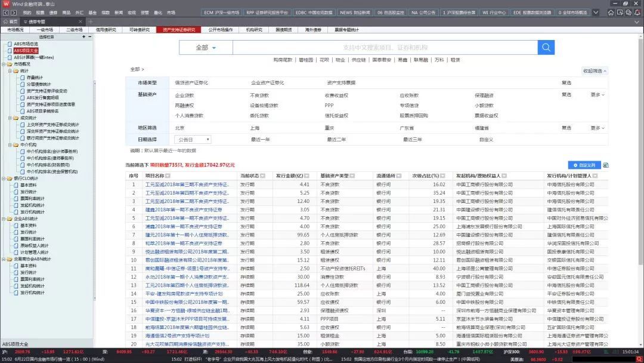Open the ECM 沪深一级市场 shortcut
This screenshot has width=644, height=363.
[x=221, y=13]
